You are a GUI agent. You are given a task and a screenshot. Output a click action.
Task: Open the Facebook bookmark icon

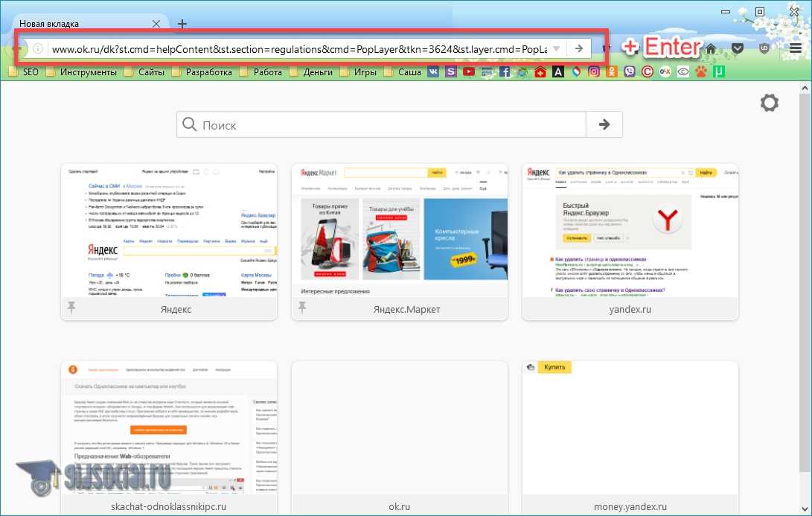[505, 72]
